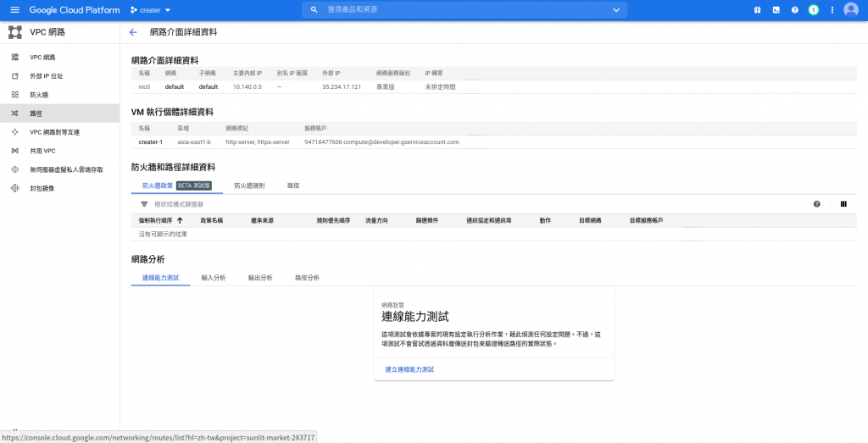Open the creater project selector dropdown
This screenshot has width=868, height=443.
(x=151, y=10)
